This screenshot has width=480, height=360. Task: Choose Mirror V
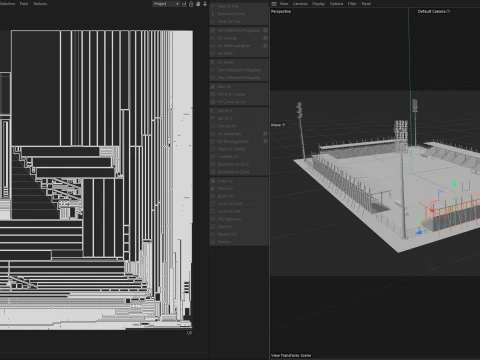coord(239,118)
